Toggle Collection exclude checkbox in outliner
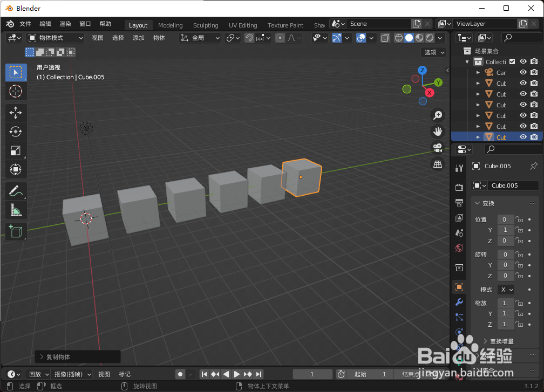Screen dimensions: 544x392 [x=513, y=61]
